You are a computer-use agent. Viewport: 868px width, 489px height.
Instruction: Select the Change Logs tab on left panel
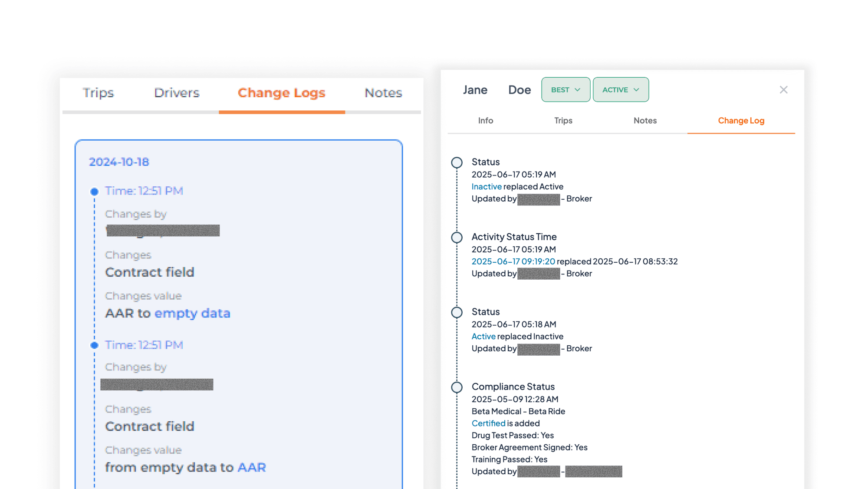[281, 93]
